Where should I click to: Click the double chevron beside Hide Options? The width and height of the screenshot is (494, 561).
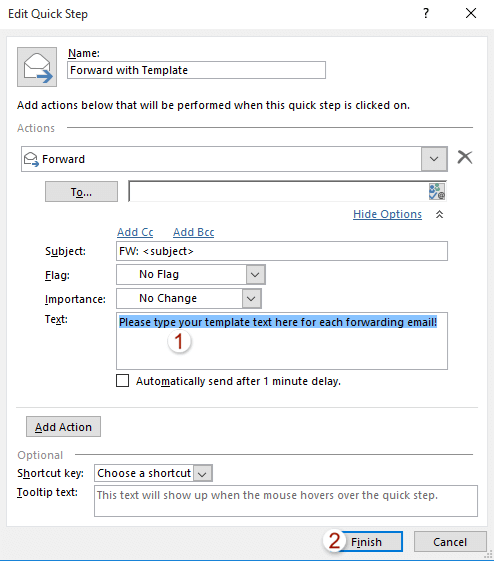click(440, 214)
